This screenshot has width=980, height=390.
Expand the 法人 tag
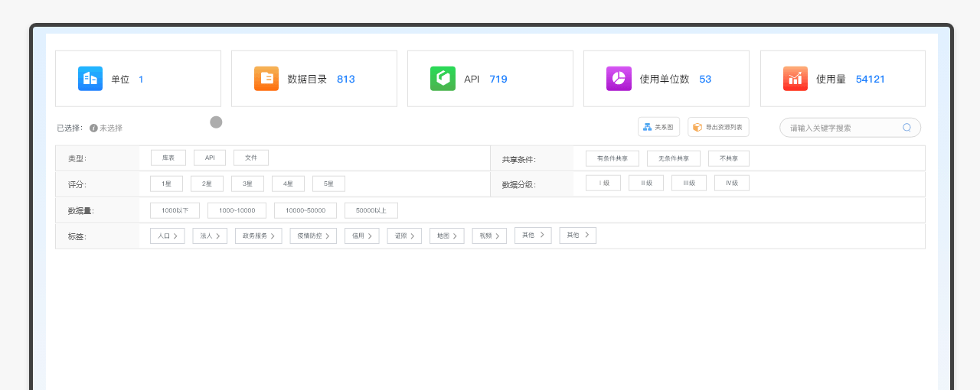click(210, 236)
